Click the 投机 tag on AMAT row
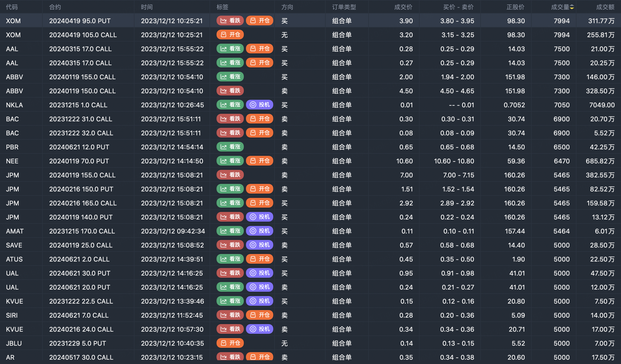The width and height of the screenshot is (621, 364). pos(259,231)
